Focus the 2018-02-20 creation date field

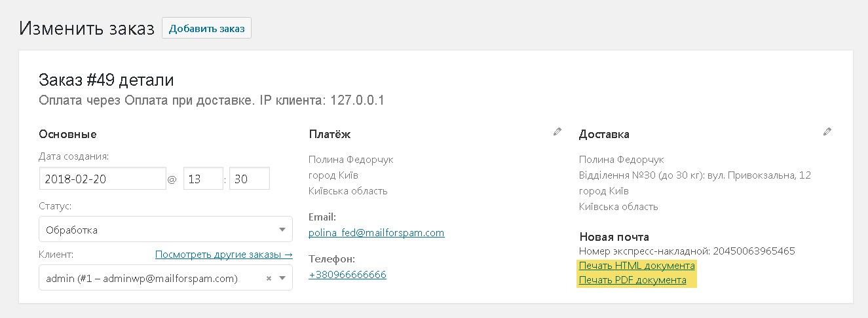(x=102, y=179)
